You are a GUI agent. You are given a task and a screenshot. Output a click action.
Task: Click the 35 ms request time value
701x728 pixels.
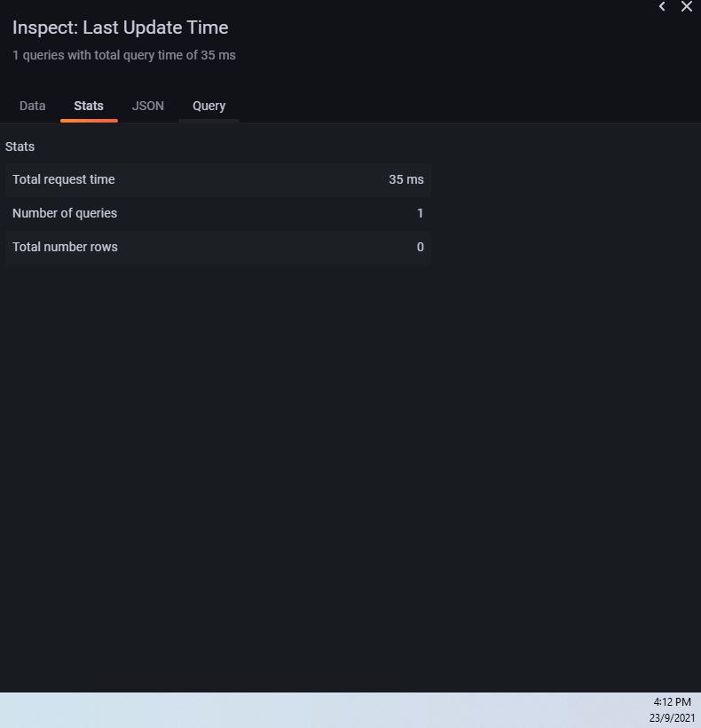pyautogui.click(x=406, y=179)
